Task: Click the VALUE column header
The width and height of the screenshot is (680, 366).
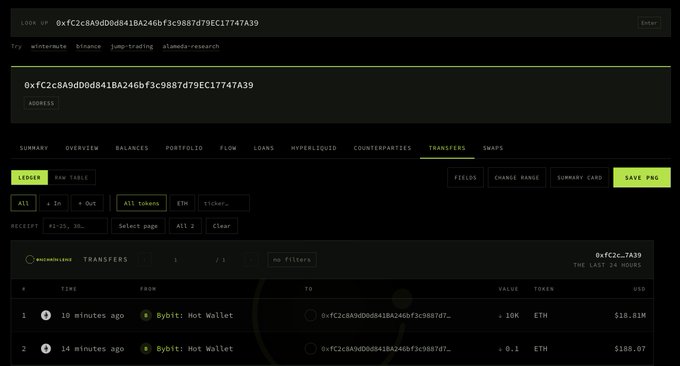Action: [x=508, y=289]
